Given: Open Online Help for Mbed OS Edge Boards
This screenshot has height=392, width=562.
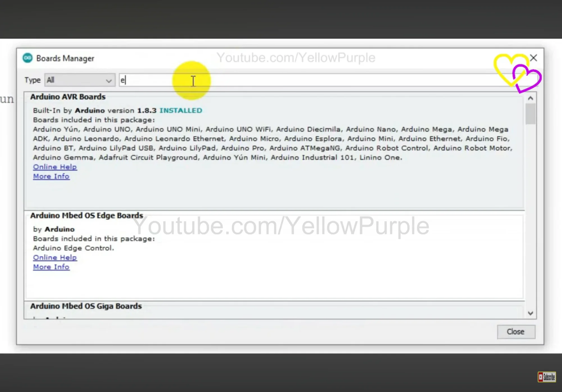Looking at the screenshot, I should 55,257.
